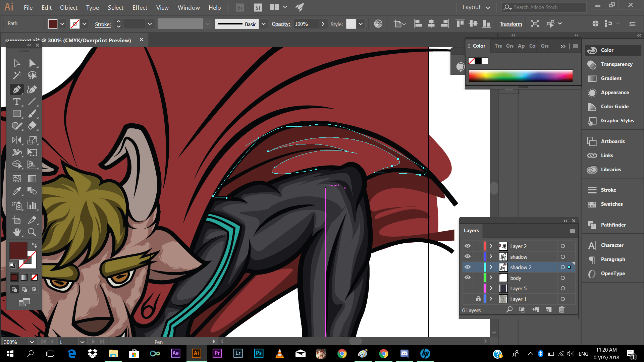
Task: Open the Basic brush definition dropdown
Action: coord(264,24)
